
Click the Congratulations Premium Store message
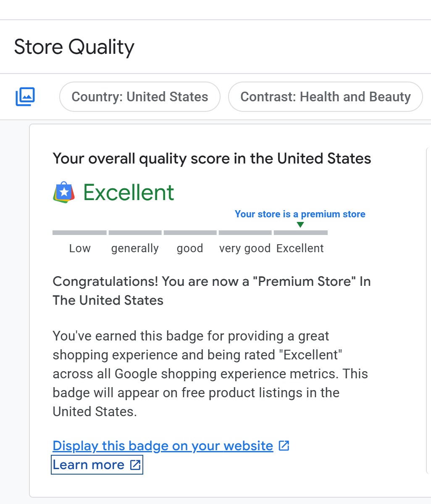[211, 290]
